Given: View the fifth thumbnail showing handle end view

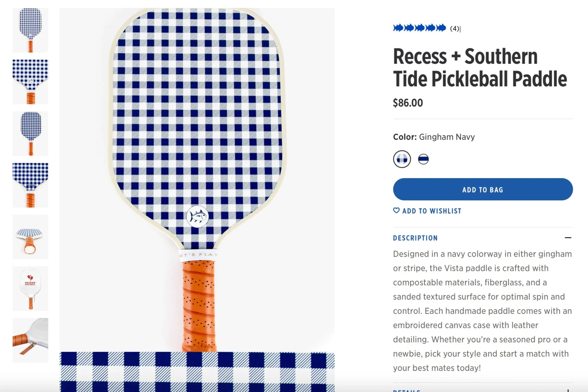Looking at the screenshot, I should (30, 237).
